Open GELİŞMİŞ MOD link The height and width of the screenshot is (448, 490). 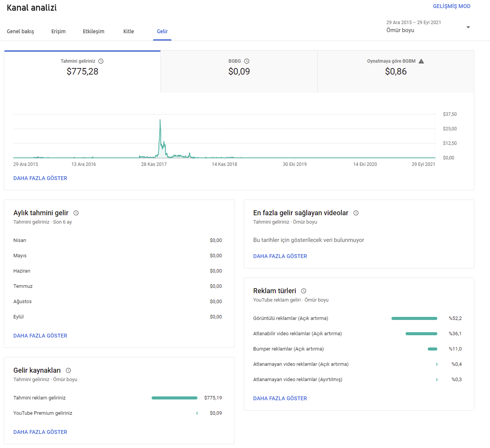[x=451, y=6]
